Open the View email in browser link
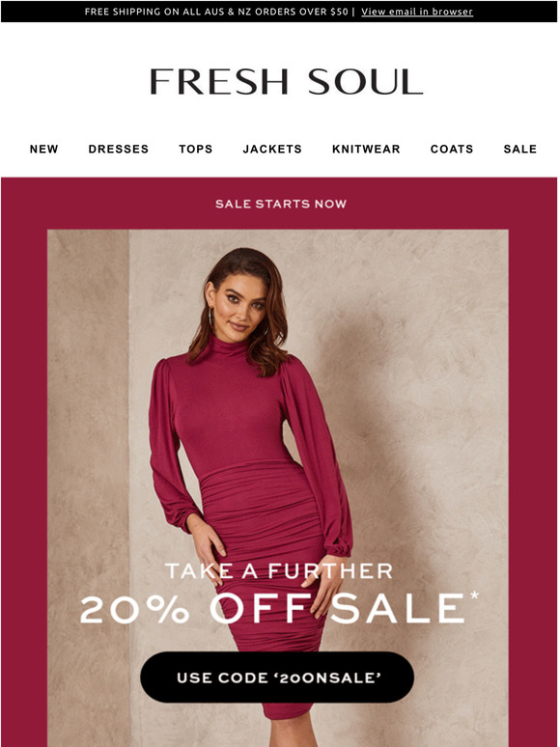The width and height of the screenshot is (560, 747). pos(417,12)
